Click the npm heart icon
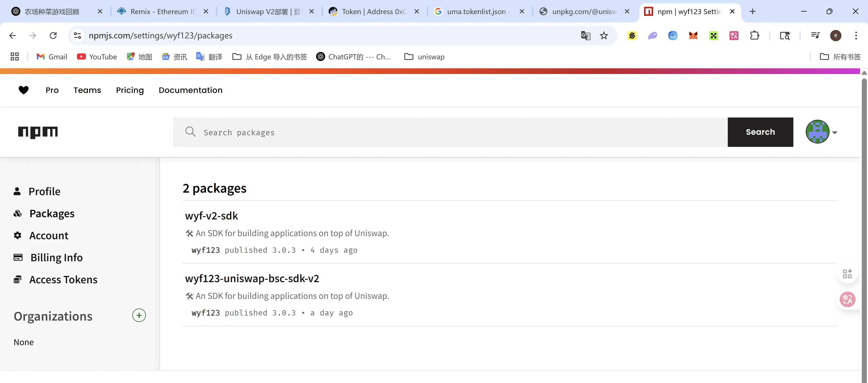Viewport: 868px width, 383px height. [23, 90]
